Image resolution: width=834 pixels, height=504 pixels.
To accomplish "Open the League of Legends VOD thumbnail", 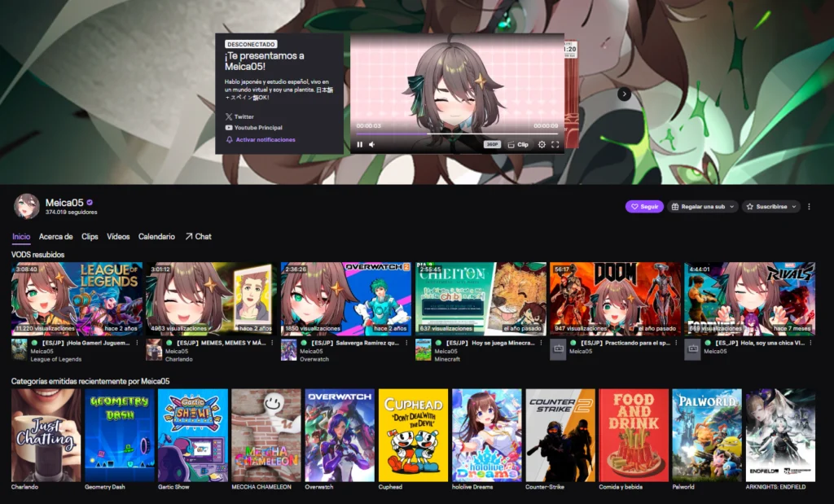I will click(x=77, y=298).
